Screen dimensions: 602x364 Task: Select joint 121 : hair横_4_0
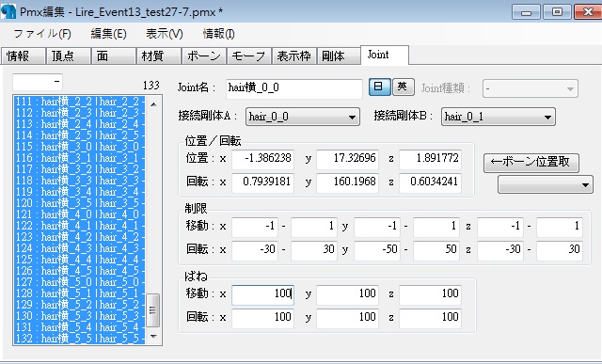[x=80, y=214]
